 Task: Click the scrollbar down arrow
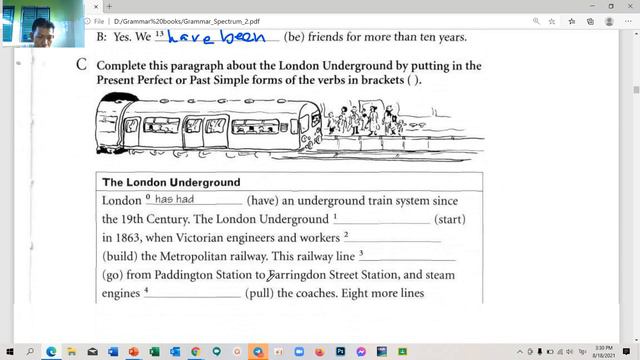tap(636, 340)
